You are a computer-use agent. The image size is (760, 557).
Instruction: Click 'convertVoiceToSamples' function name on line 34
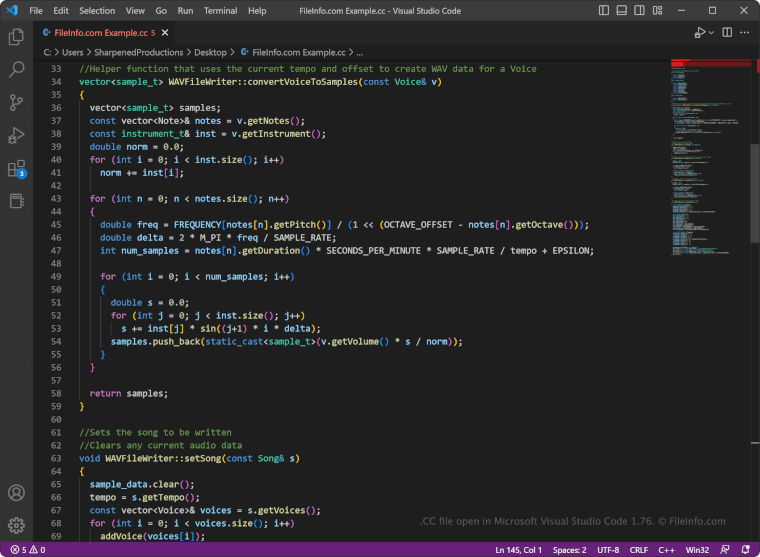(x=302, y=81)
